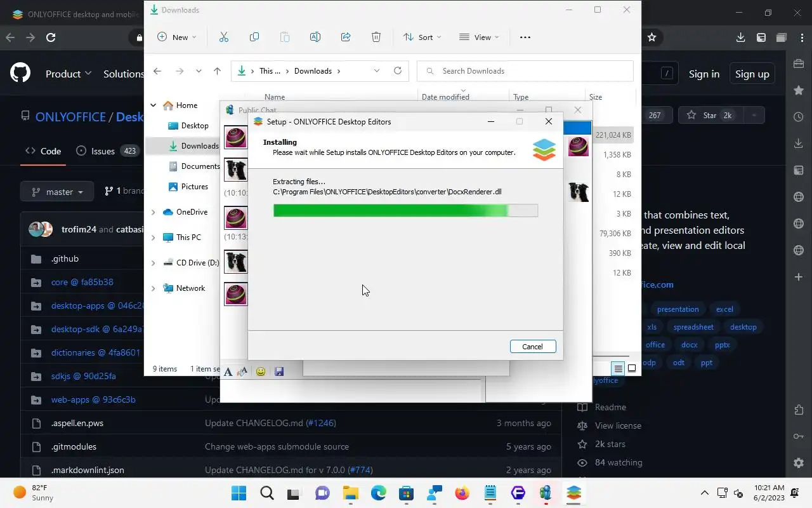Expand the CD Drive (D:) node

point(154,263)
